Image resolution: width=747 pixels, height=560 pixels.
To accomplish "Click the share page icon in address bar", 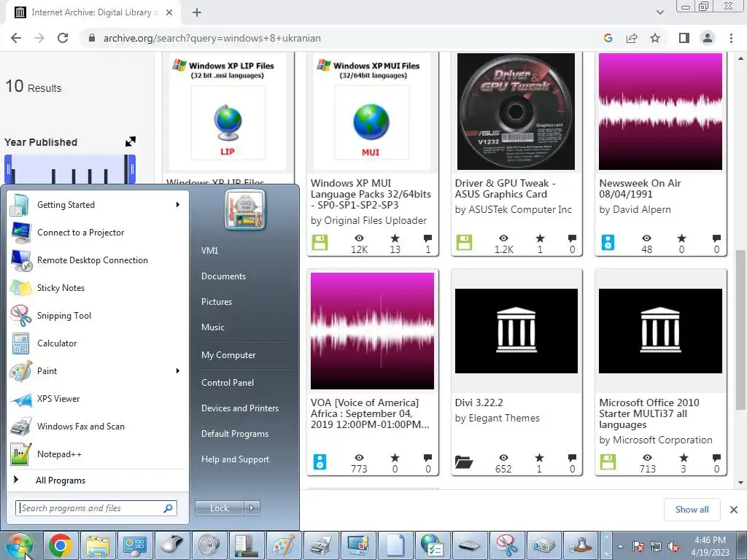I will [632, 38].
